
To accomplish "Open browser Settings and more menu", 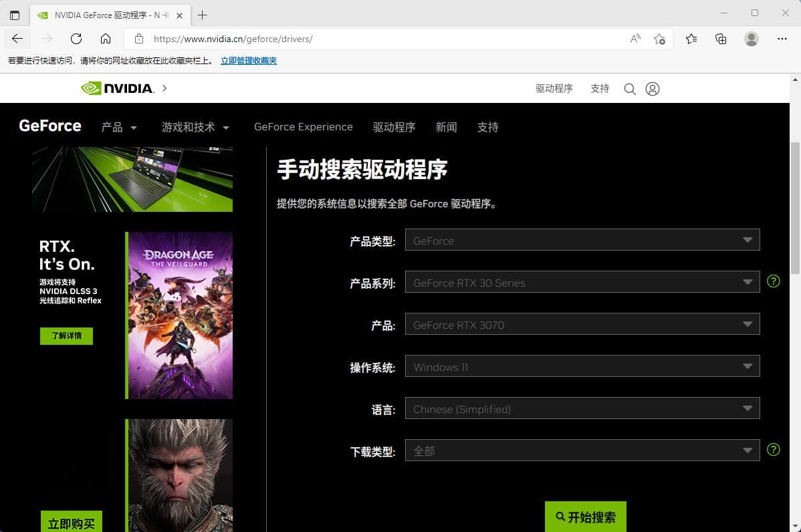I will pyautogui.click(x=782, y=39).
